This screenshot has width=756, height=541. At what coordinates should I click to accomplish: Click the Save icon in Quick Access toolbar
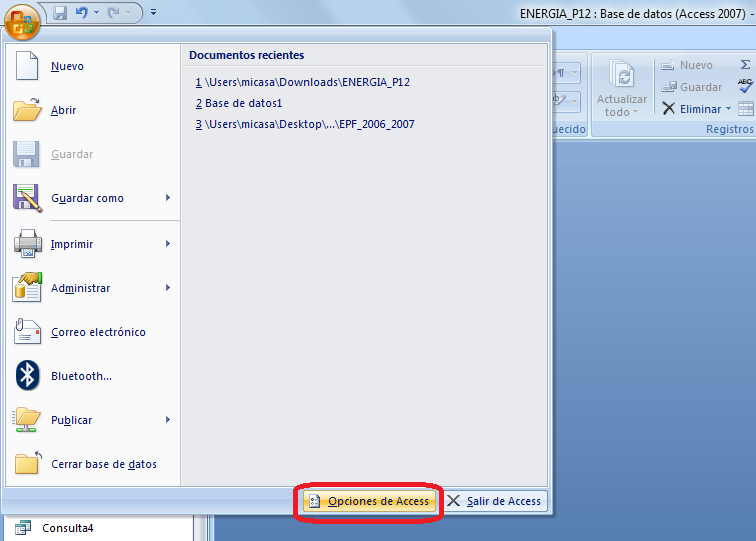coord(60,13)
